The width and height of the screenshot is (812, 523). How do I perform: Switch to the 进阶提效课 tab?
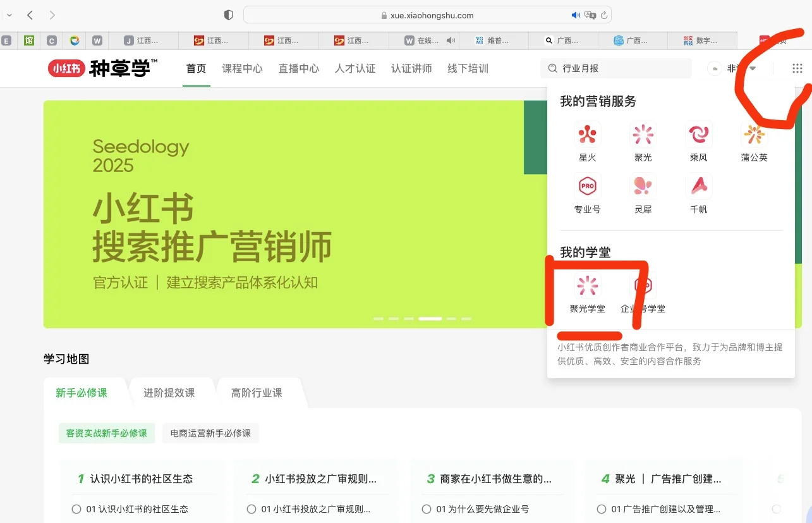pos(169,393)
